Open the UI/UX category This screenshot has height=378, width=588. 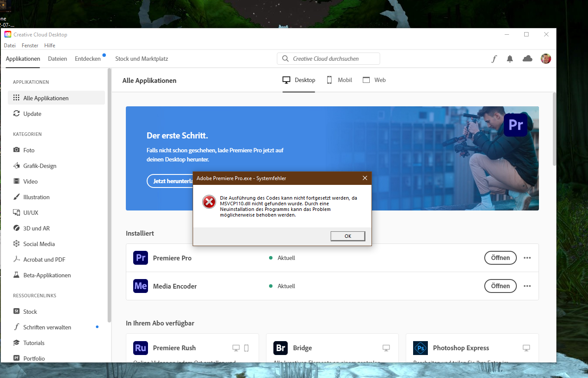pos(56,213)
